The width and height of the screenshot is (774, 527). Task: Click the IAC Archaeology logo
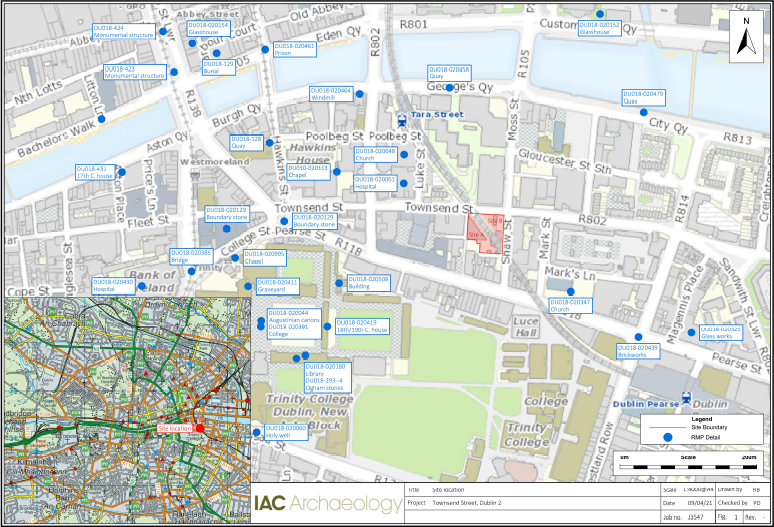click(326, 504)
